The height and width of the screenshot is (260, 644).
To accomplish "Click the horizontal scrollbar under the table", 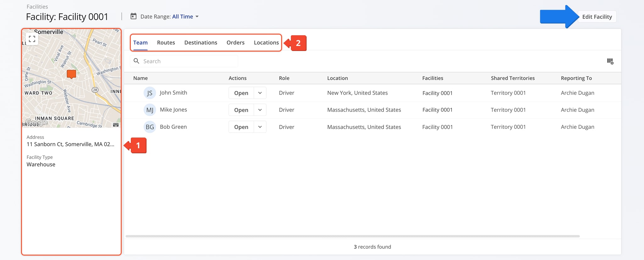I will coord(352,236).
